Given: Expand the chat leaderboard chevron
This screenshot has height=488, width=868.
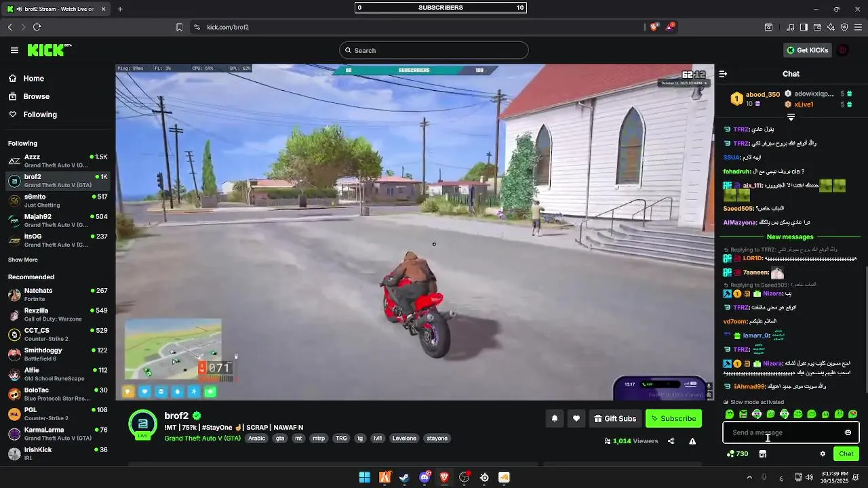Looking at the screenshot, I should [x=791, y=117].
